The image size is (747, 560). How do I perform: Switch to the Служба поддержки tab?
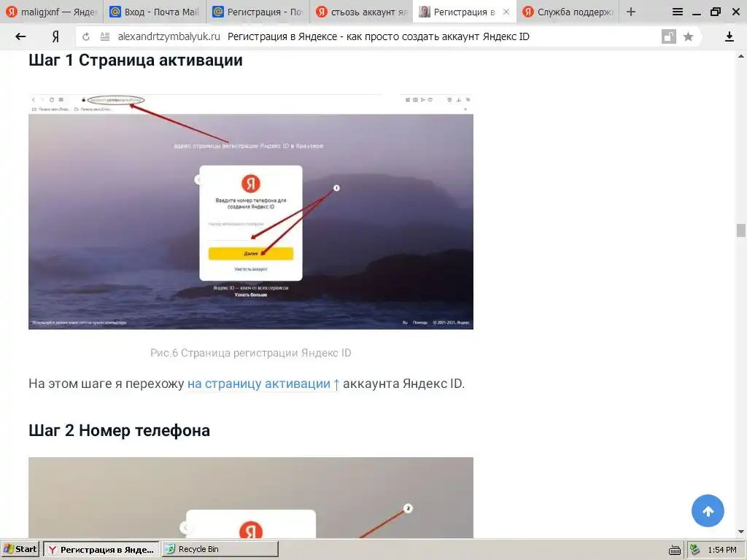point(568,12)
